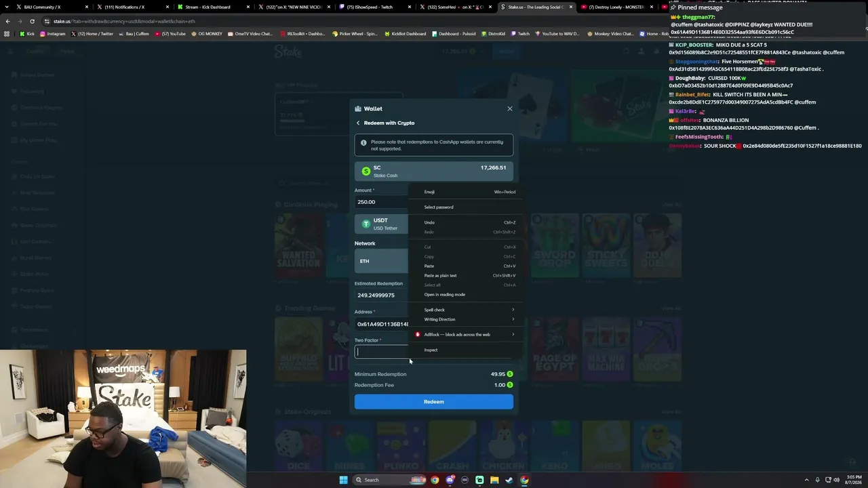Open the Home / Twitter bookmark
The image size is (868, 488).
(92, 34)
